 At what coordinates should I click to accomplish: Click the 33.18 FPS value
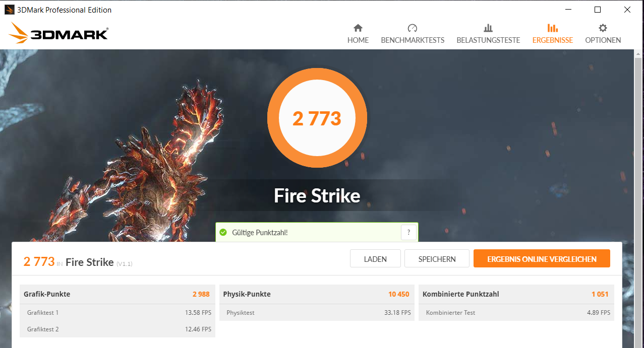[x=397, y=313]
